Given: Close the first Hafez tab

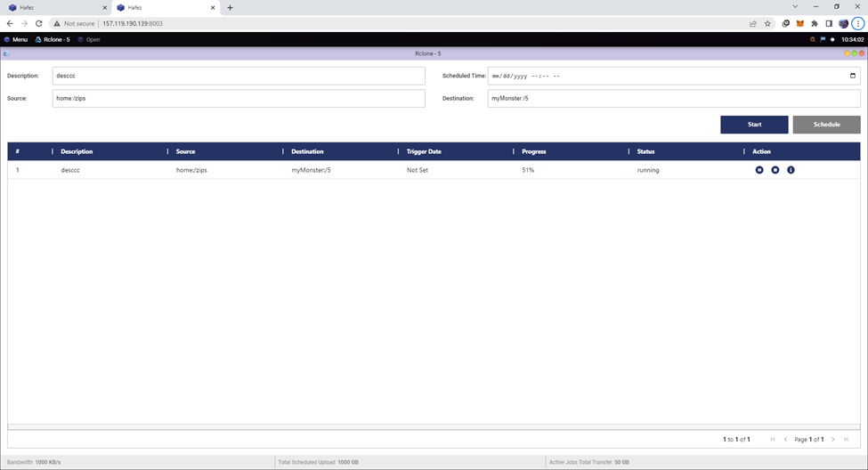Looking at the screenshot, I should coord(105,8).
